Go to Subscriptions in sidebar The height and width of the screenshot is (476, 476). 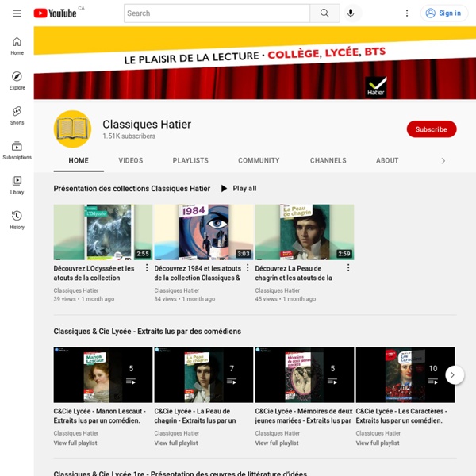(x=17, y=151)
